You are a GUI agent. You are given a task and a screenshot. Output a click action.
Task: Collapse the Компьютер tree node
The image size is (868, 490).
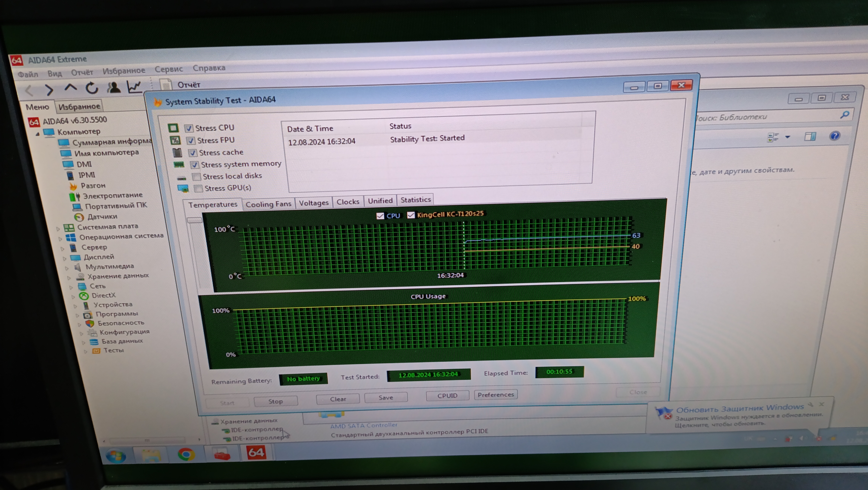[x=38, y=134]
